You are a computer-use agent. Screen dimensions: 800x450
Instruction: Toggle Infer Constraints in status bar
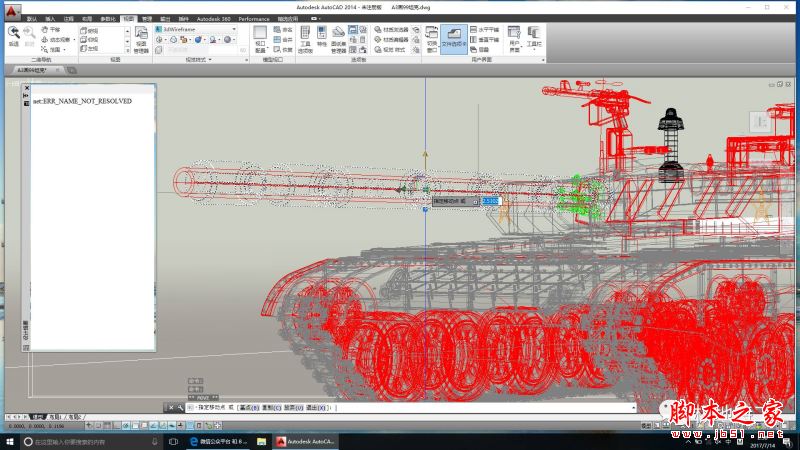coord(89,426)
